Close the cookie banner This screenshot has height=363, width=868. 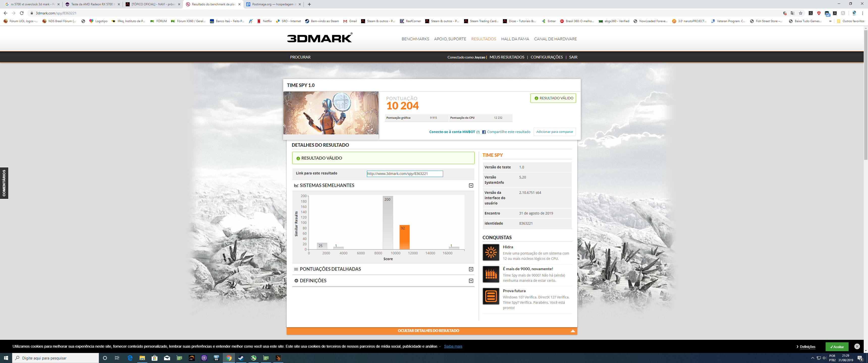(x=857, y=346)
